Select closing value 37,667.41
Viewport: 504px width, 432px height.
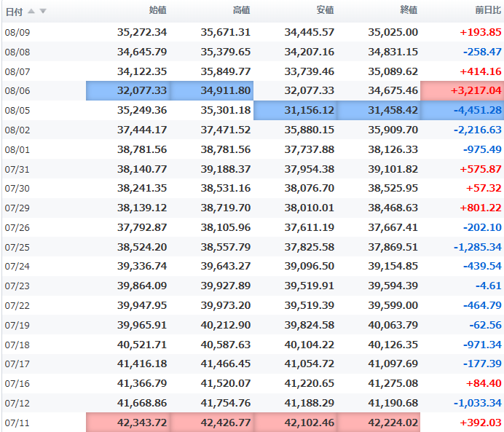pos(393,227)
